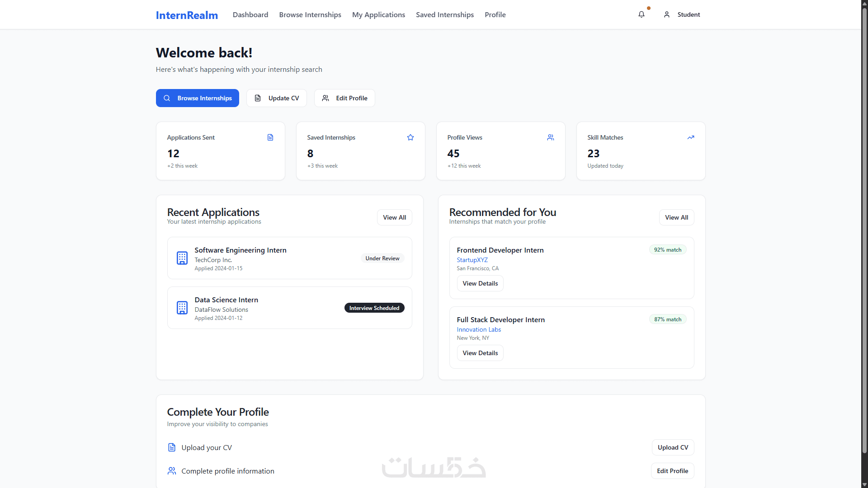Image resolution: width=868 pixels, height=488 pixels.
Task: Click the document icon next to Upload your CV
Action: click(x=172, y=447)
